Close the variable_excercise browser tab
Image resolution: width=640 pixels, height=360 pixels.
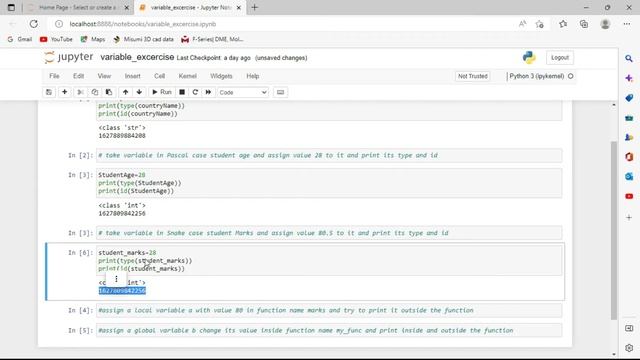click(238, 7)
